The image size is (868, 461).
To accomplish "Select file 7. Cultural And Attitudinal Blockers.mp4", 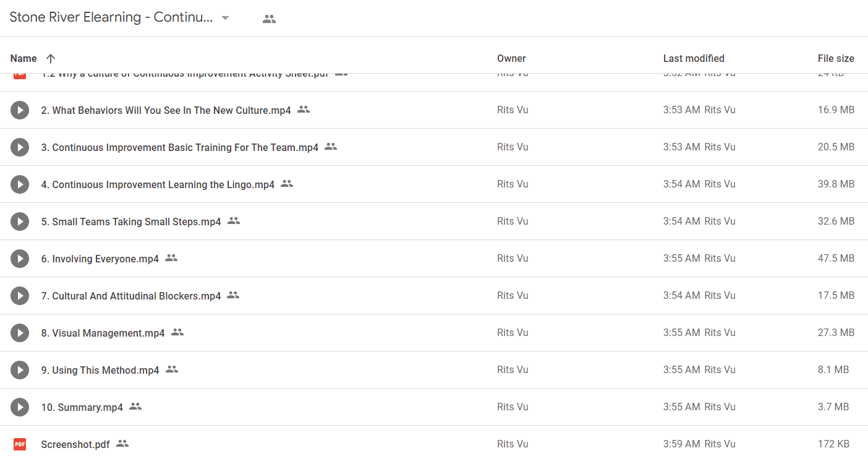I will pos(131,296).
